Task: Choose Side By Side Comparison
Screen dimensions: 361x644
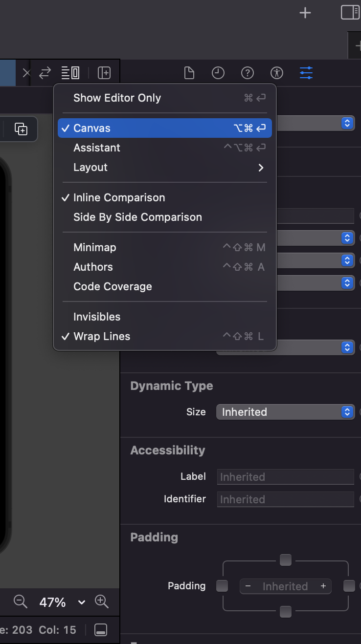Action: click(x=165, y=217)
